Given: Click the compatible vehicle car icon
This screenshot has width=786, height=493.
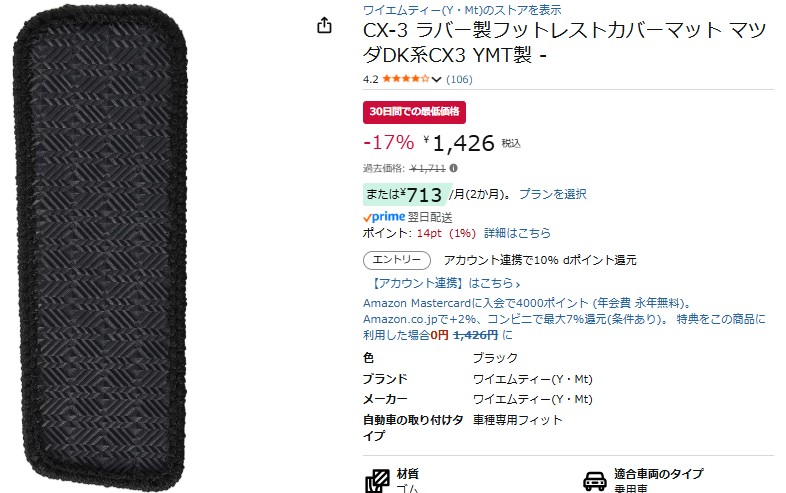Looking at the screenshot, I should coord(595,480).
